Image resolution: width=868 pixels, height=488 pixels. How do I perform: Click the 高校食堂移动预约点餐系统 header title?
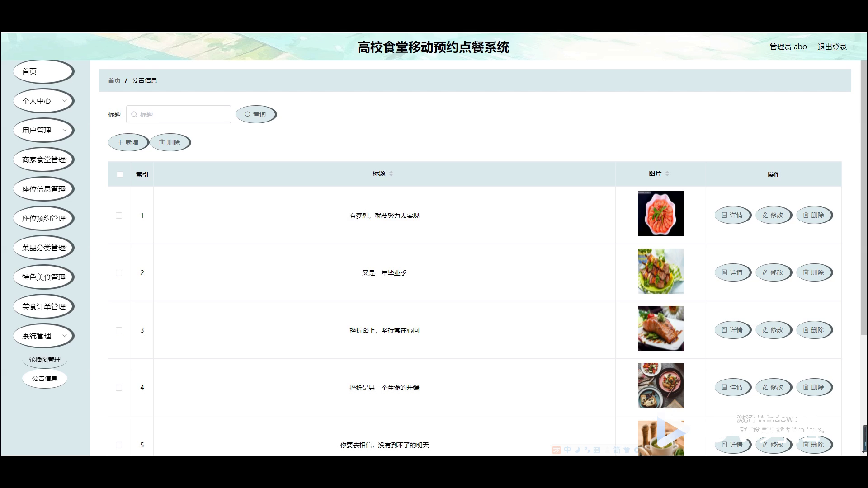pos(434,47)
